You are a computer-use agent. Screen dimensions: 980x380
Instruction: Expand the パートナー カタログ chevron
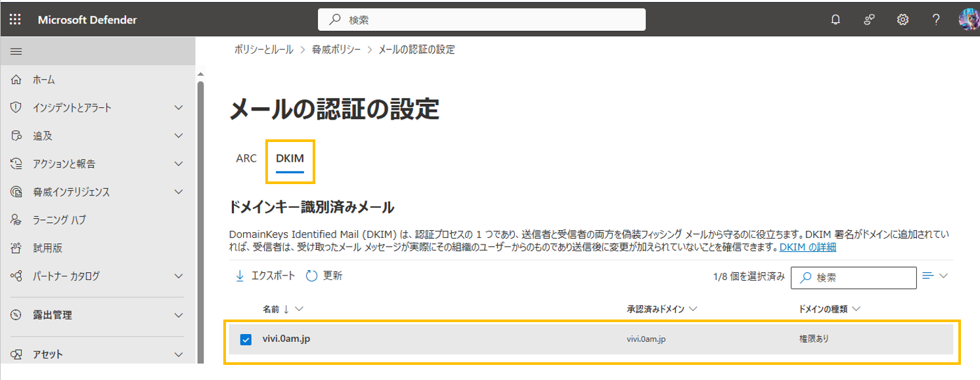coord(179,276)
